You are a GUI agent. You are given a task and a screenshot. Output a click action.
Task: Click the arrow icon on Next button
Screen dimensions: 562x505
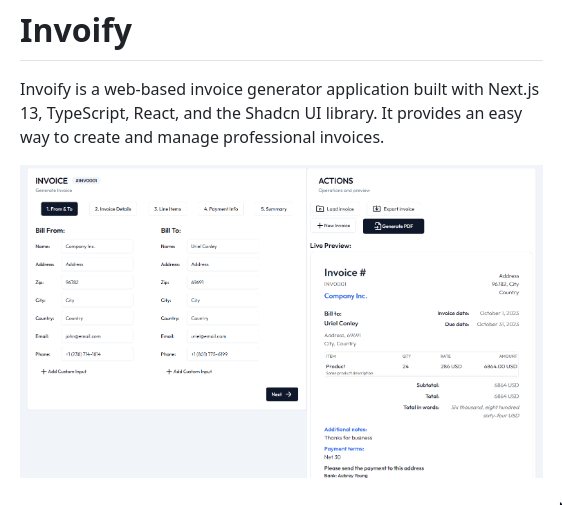(x=289, y=394)
